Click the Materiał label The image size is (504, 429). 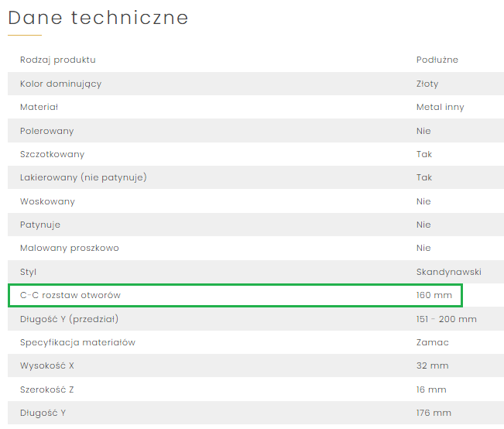(39, 107)
